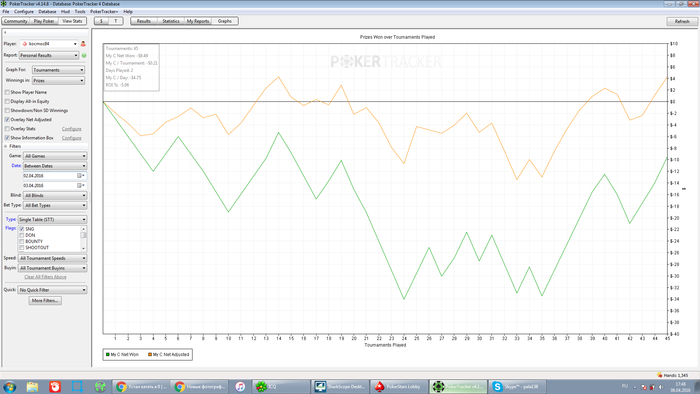
Task: Enable Display All-in Equity checkbox
Action: [7, 102]
